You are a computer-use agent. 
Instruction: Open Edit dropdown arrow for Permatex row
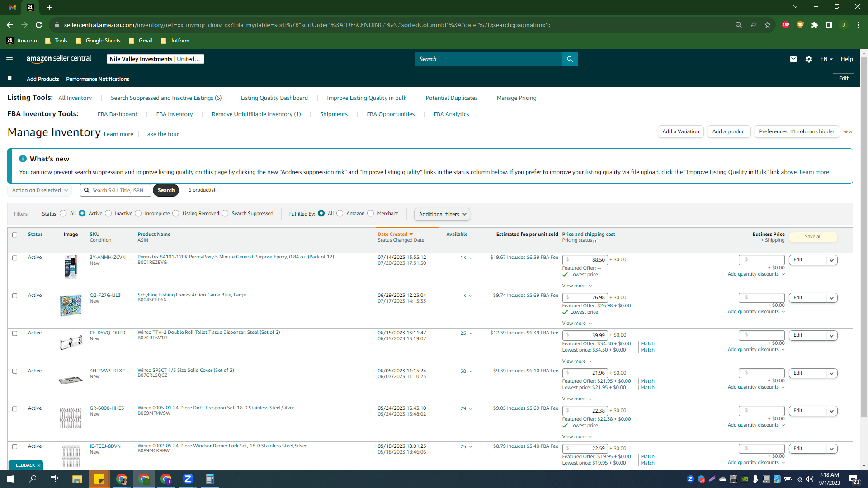832,260
